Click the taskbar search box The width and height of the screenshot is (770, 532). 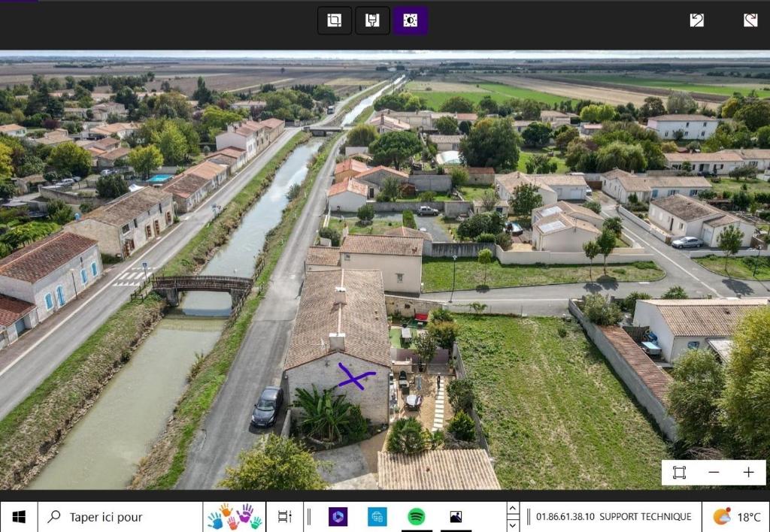[x=120, y=517]
